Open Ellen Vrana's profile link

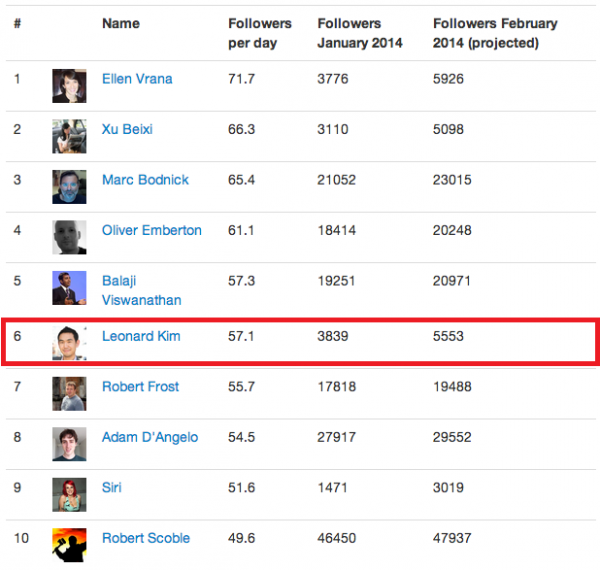click(137, 79)
